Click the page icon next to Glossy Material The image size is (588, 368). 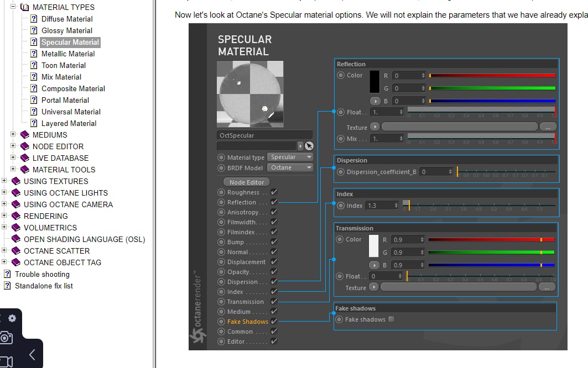(x=34, y=30)
